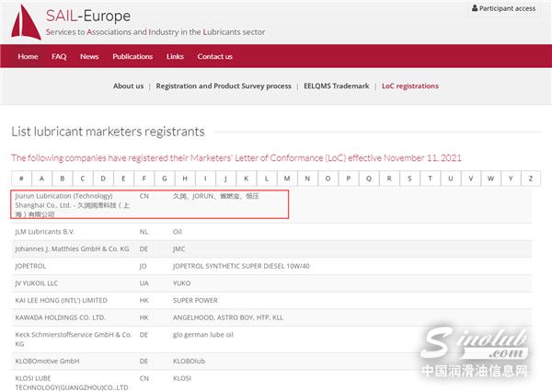Screen dimensions: 552x392
Task: Open the EELQMS Trademark page
Action: click(x=336, y=86)
